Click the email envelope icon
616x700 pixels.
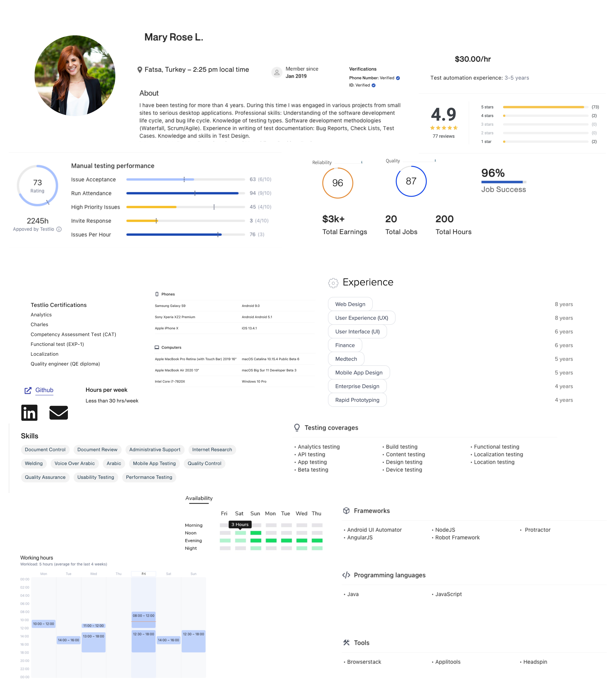[59, 413]
